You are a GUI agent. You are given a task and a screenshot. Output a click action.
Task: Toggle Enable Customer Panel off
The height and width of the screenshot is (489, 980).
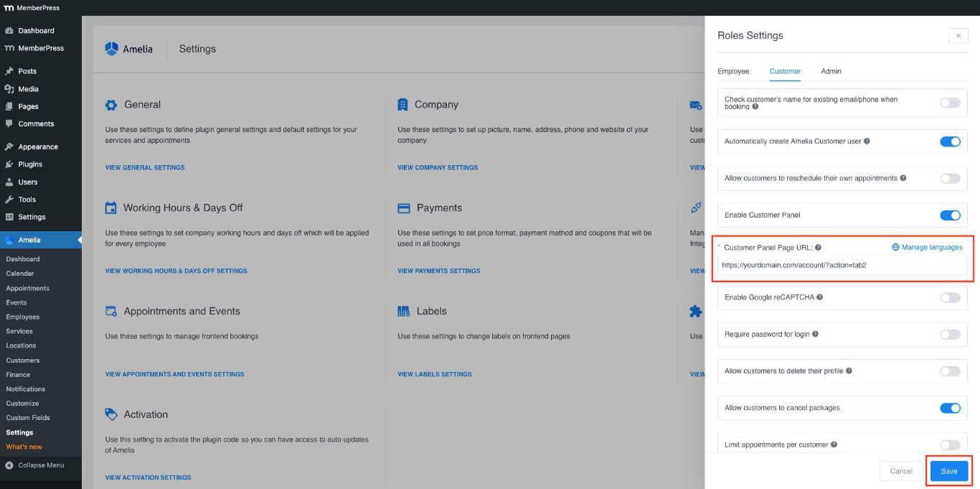pyautogui.click(x=950, y=215)
